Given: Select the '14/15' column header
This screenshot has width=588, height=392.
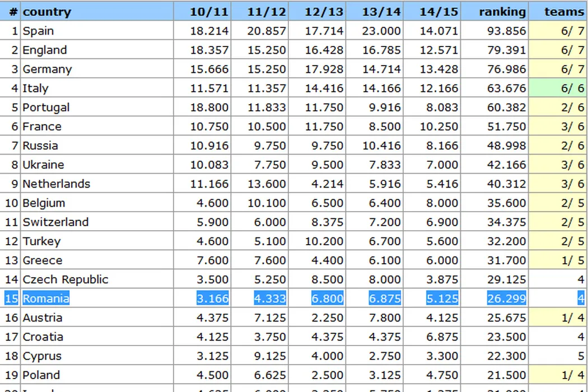Looking at the screenshot, I should pos(438,12).
